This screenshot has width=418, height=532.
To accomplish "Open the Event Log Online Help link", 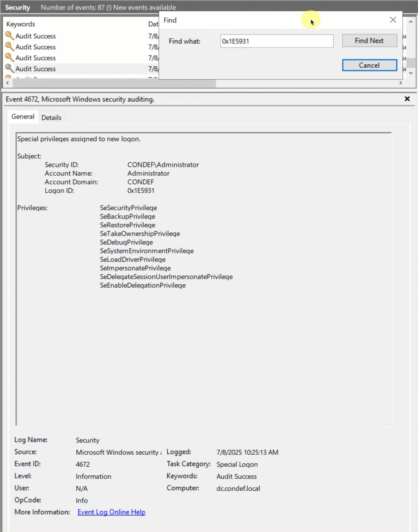I will pos(111,512).
